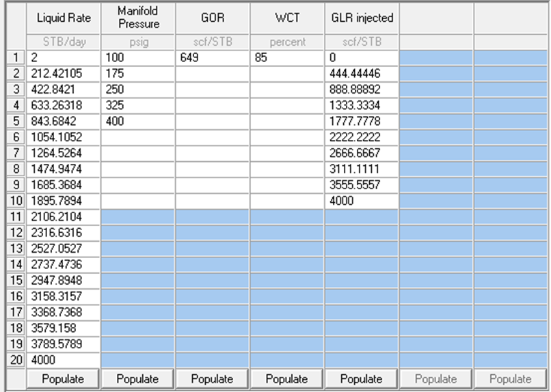Click Liquid Rate cell 3579.158

(x=64, y=328)
